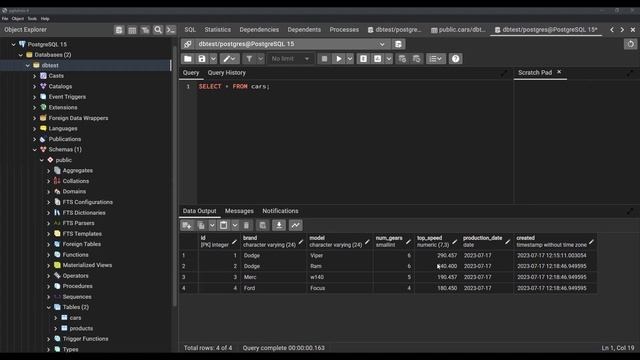This screenshot has width=640, height=360.
Task: Click the Viper cell in model column
Action: tap(339, 256)
